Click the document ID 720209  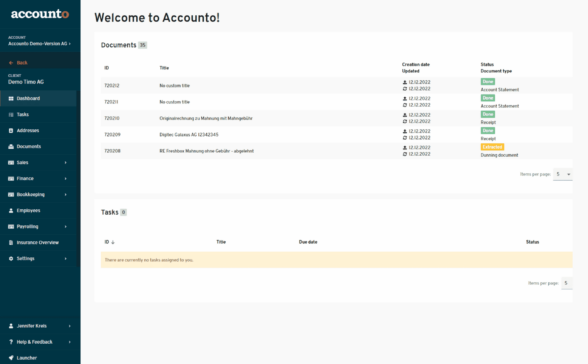pyautogui.click(x=112, y=135)
